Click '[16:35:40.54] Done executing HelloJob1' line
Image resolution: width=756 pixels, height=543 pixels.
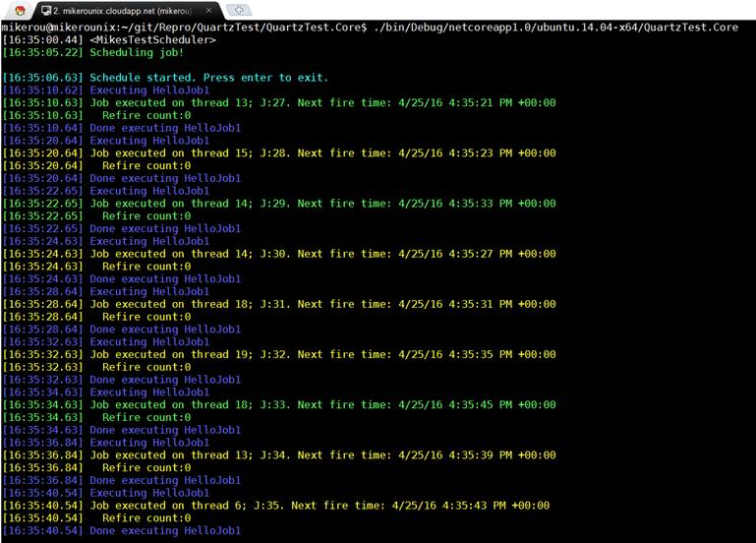[122, 530]
